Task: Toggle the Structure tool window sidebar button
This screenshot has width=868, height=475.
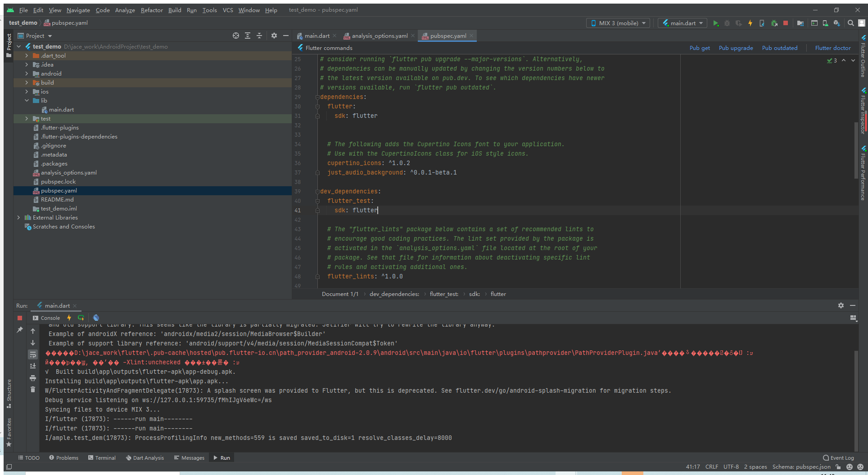Action: tap(9, 393)
